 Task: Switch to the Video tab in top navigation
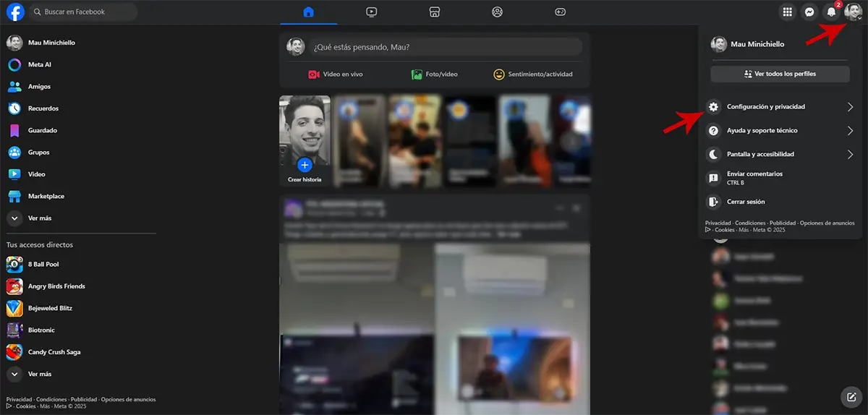point(371,12)
